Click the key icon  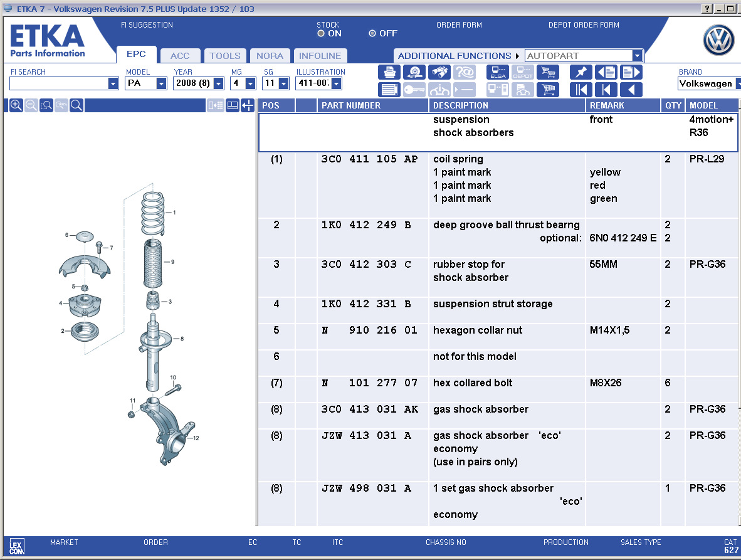click(x=414, y=89)
